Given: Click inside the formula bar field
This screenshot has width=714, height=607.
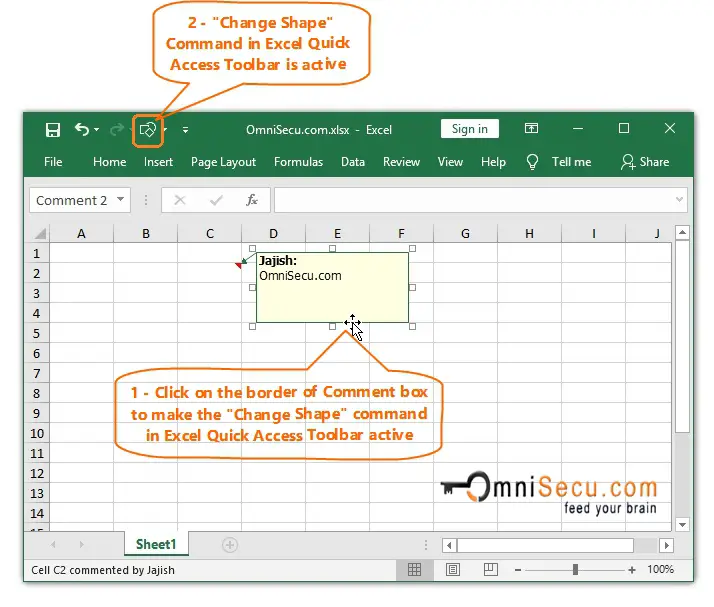Looking at the screenshot, I should pos(474,200).
